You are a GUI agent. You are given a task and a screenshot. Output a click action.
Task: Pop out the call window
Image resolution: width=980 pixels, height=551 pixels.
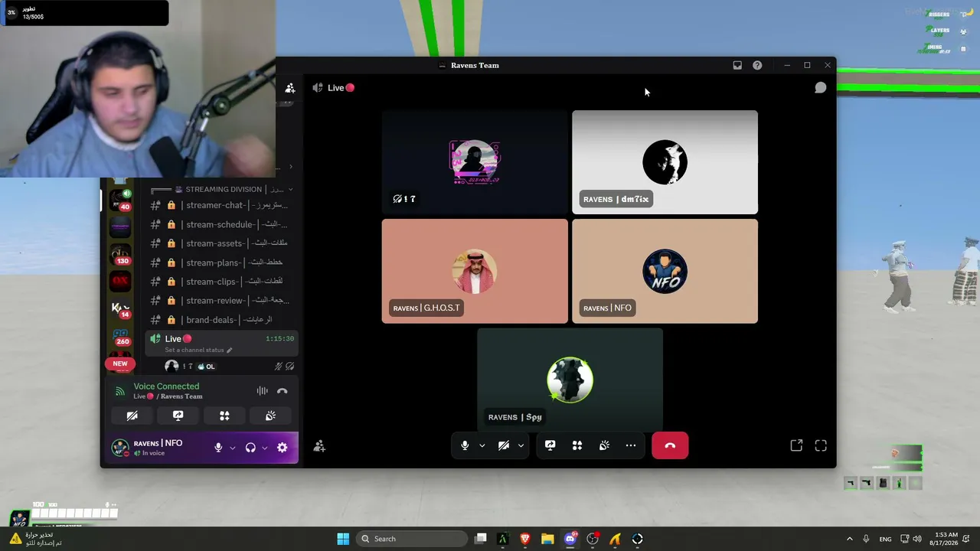(796, 445)
